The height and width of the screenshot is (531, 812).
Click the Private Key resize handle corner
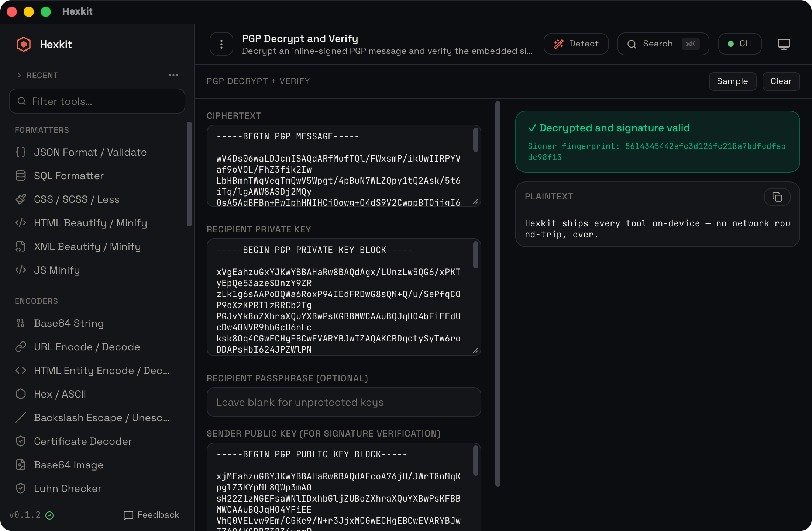pos(475,351)
